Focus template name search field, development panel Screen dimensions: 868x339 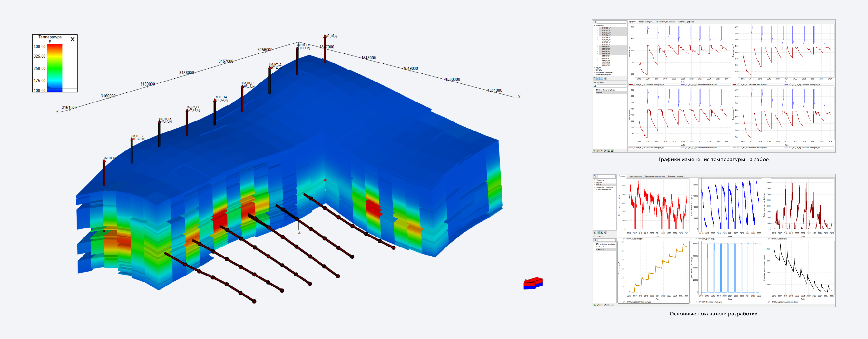[x=607, y=240]
